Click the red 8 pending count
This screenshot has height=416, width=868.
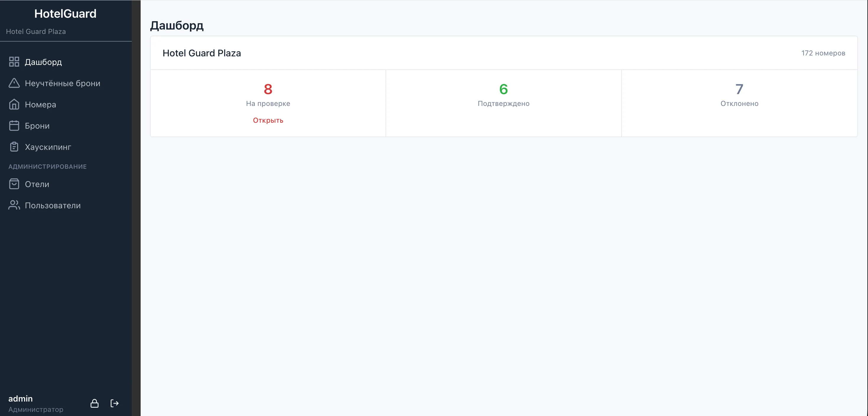click(268, 89)
